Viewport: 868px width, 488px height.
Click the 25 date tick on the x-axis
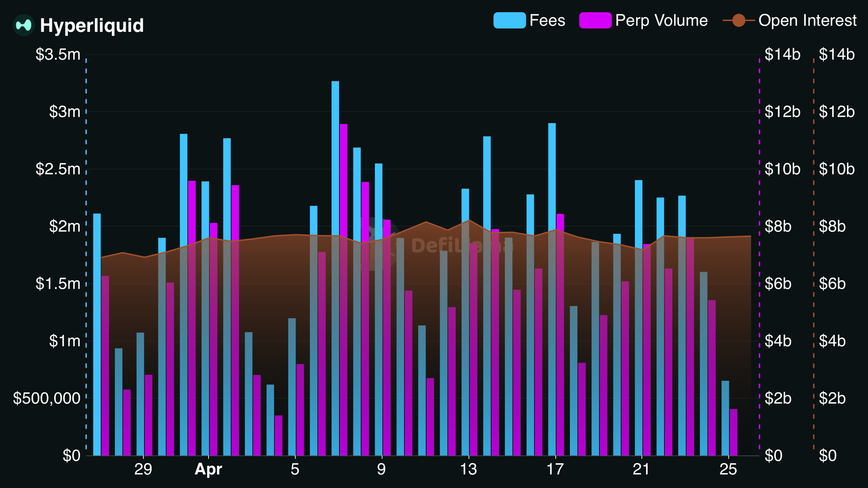pos(728,469)
